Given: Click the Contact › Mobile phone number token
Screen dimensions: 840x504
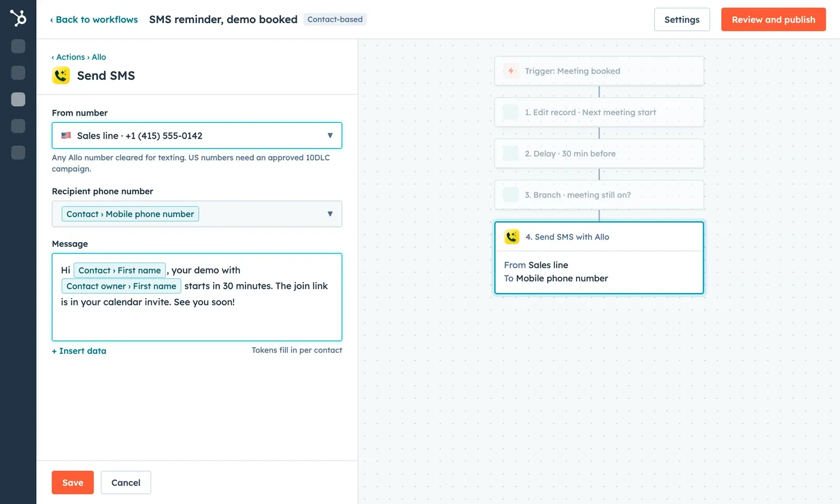Looking at the screenshot, I should pyautogui.click(x=130, y=214).
